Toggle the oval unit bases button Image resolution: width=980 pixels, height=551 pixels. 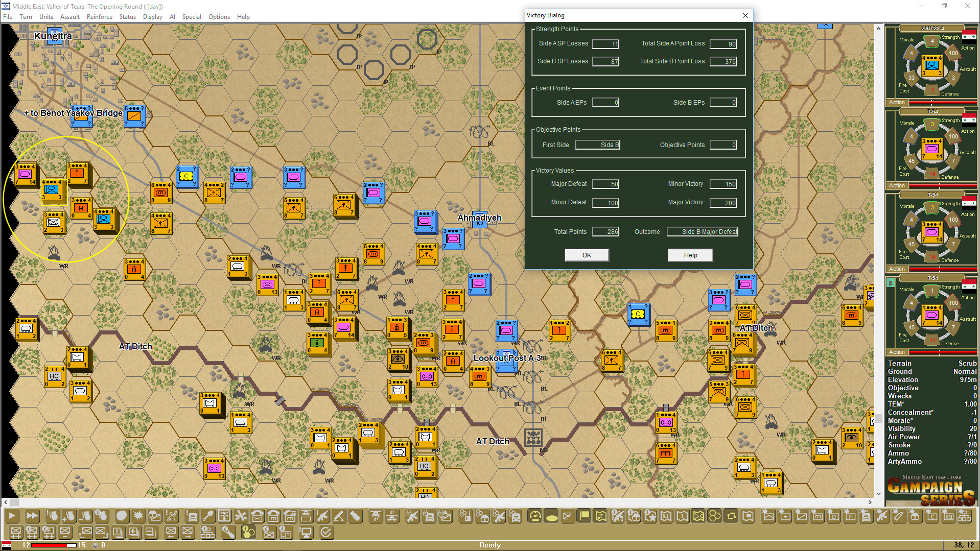551,516
